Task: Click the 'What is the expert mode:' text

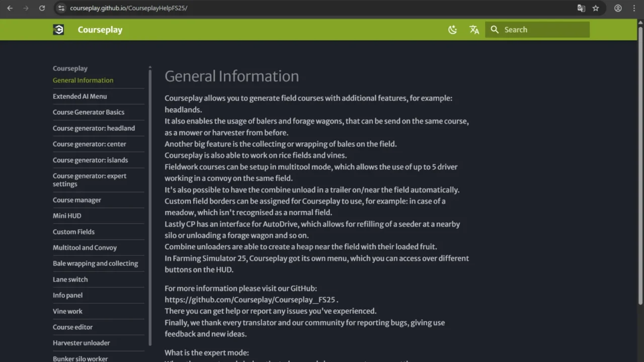Action: pos(207,353)
